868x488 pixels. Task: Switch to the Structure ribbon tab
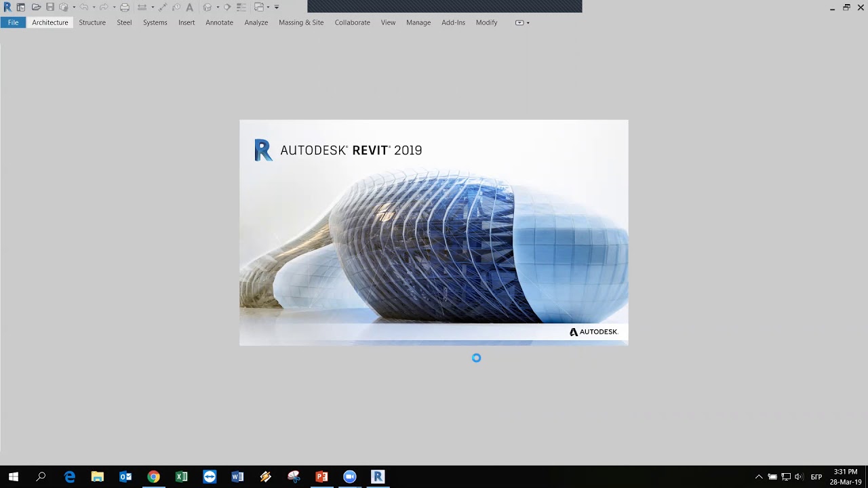click(x=92, y=22)
